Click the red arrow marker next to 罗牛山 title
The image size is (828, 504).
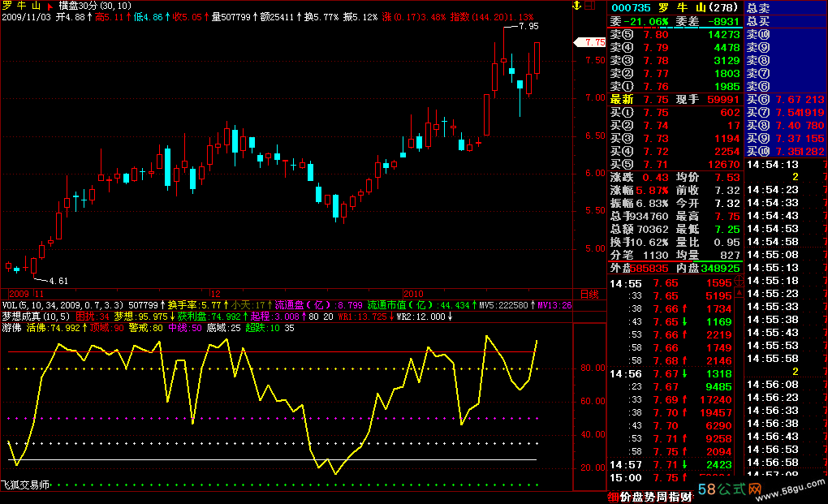click(50, 6)
